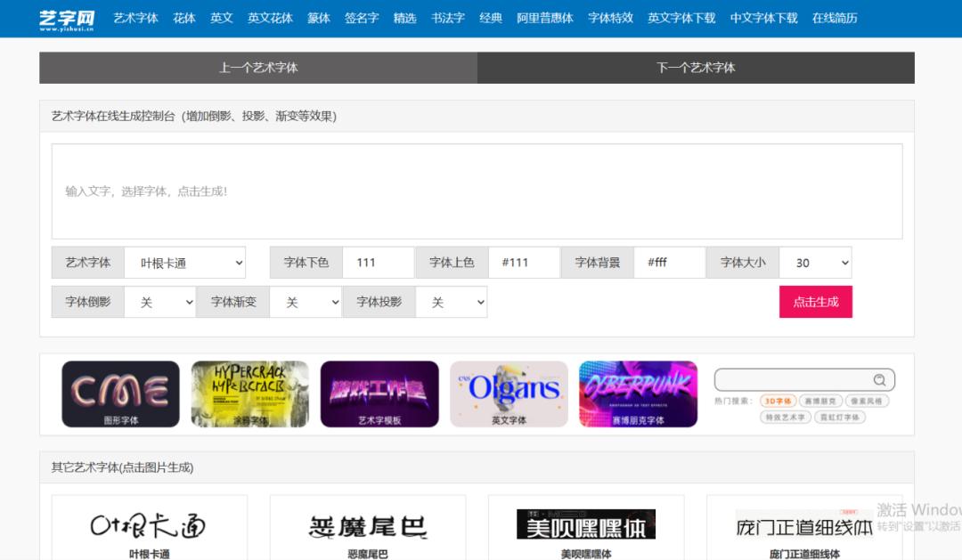Click the main text input area
Viewport: 962px width, 560px height.
point(477,191)
